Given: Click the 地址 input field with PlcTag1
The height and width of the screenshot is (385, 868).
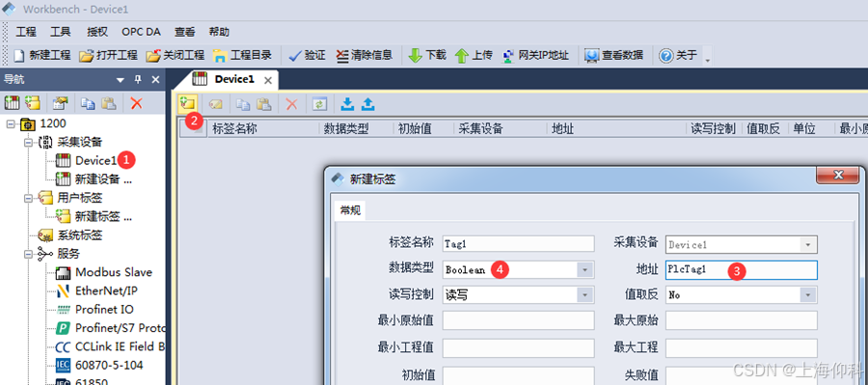Looking at the screenshot, I should (x=742, y=270).
